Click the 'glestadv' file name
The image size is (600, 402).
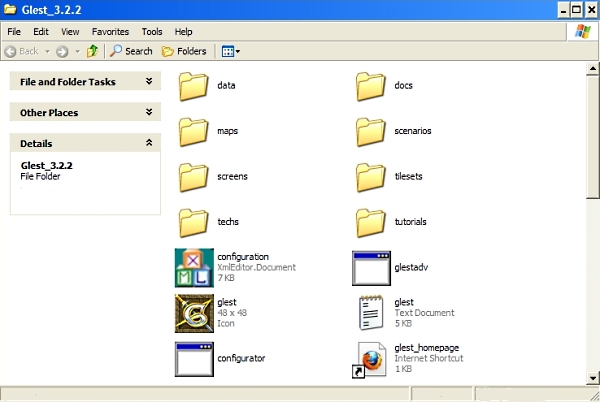pyautogui.click(x=411, y=267)
